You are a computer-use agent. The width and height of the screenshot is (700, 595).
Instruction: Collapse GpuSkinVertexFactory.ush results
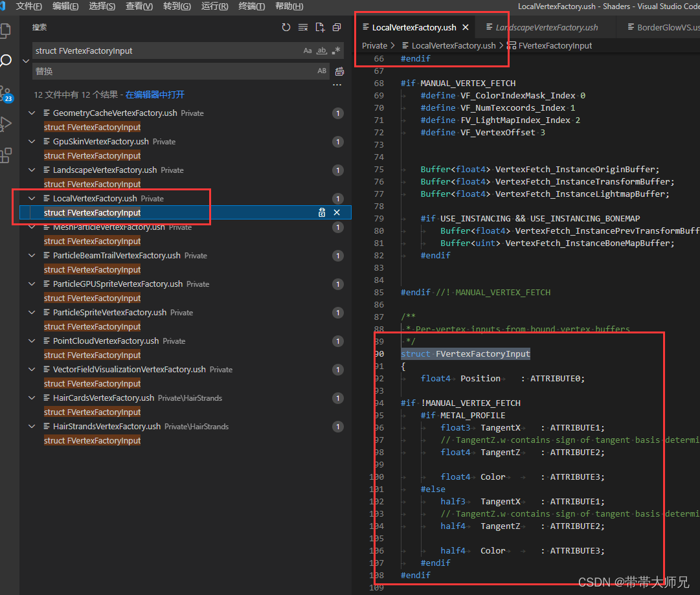point(32,142)
